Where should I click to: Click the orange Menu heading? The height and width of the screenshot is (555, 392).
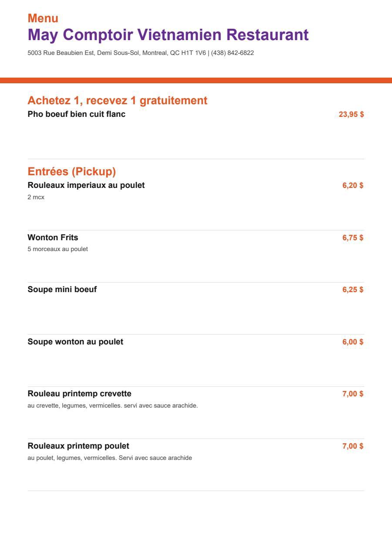[43, 18]
